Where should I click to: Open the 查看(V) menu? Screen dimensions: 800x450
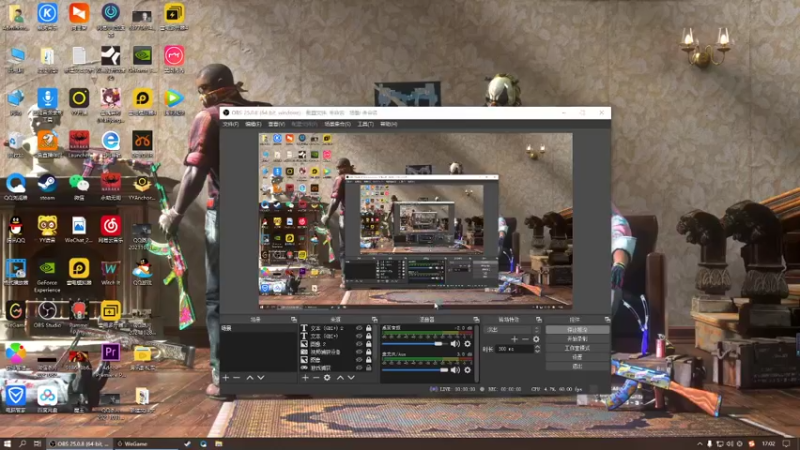[x=276, y=124]
